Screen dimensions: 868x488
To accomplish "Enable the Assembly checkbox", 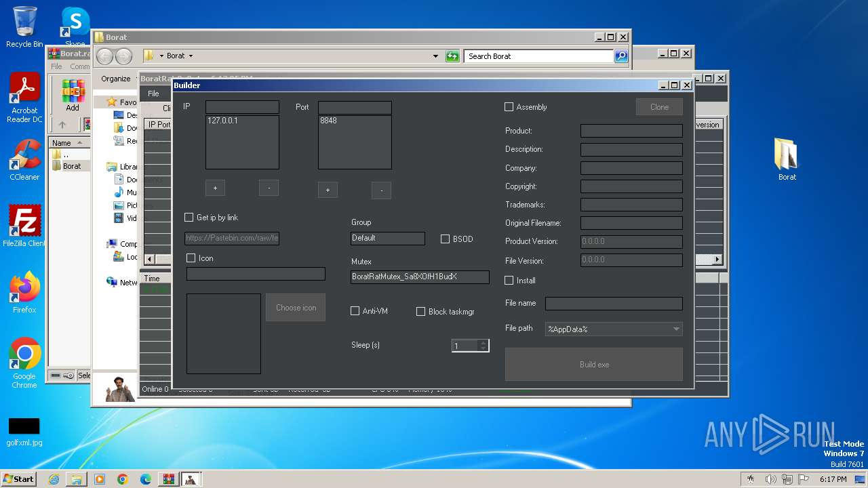I will (509, 107).
